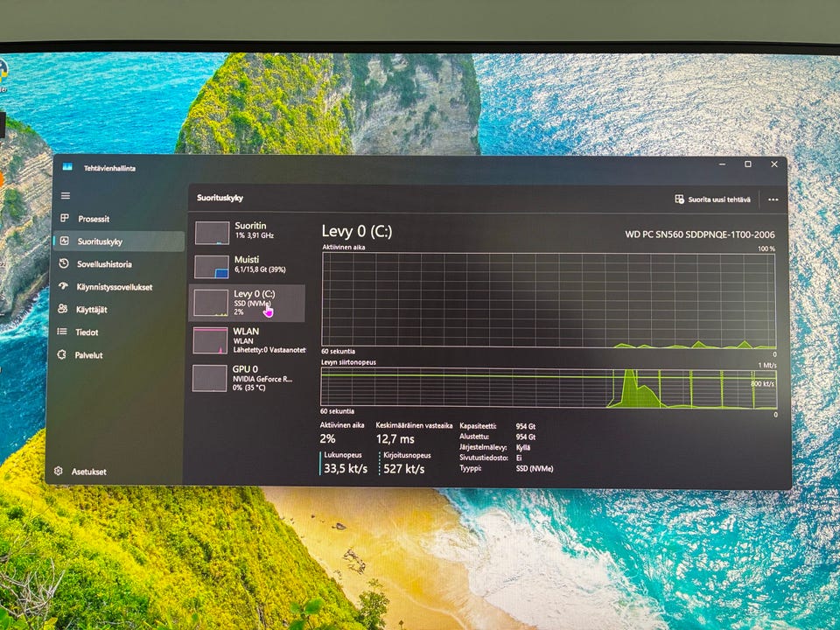Open Prosessit page icon

pyautogui.click(x=64, y=218)
